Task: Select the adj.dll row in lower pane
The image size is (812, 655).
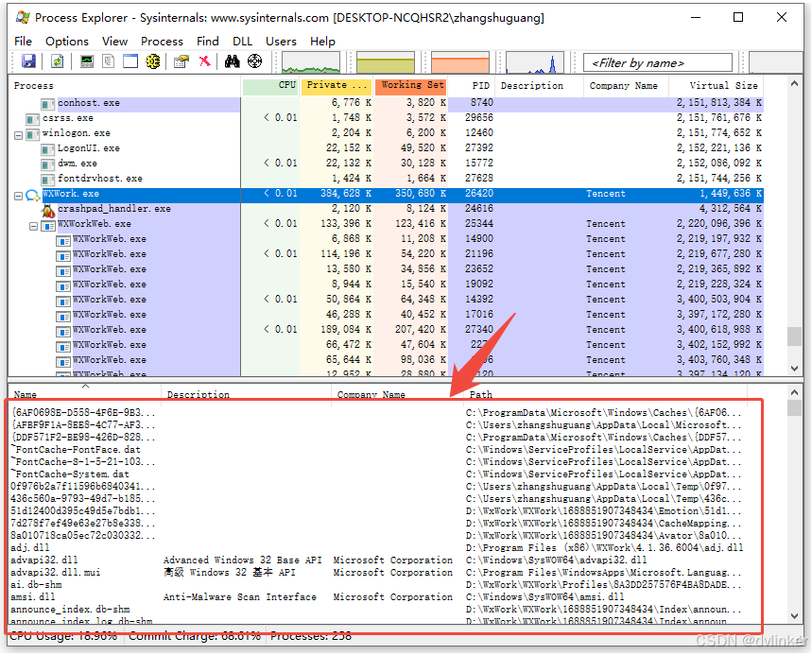Action: (x=378, y=548)
